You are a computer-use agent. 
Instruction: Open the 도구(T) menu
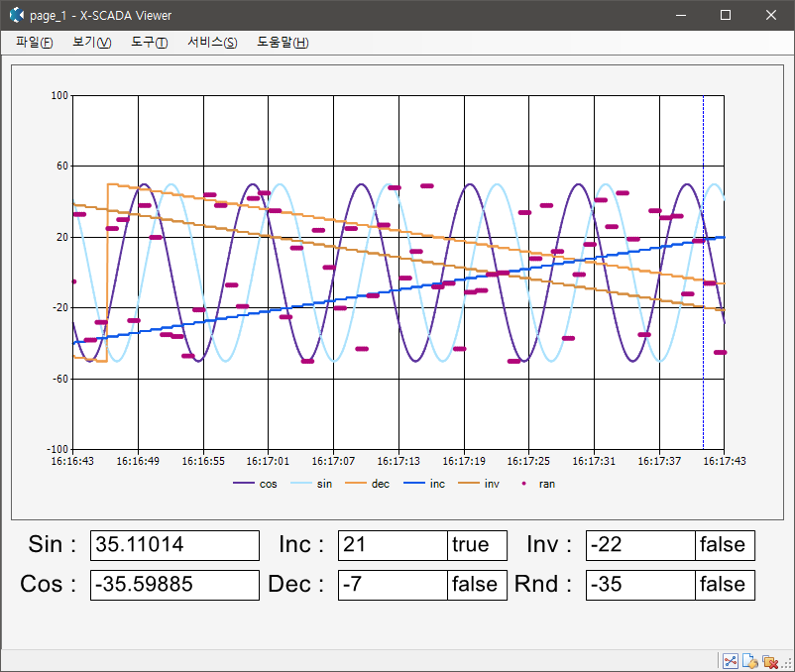click(x=149, y=42)
